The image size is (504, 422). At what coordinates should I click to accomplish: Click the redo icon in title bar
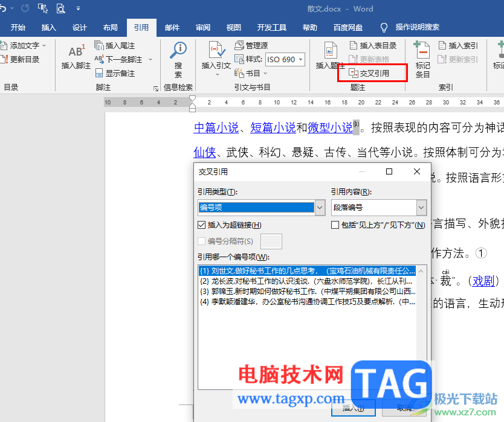25,8
